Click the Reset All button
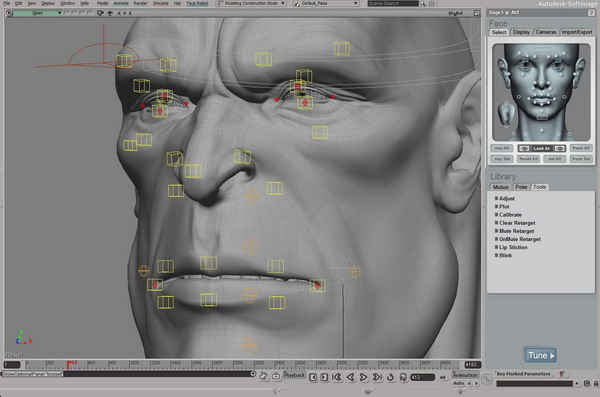 [528, 159]
